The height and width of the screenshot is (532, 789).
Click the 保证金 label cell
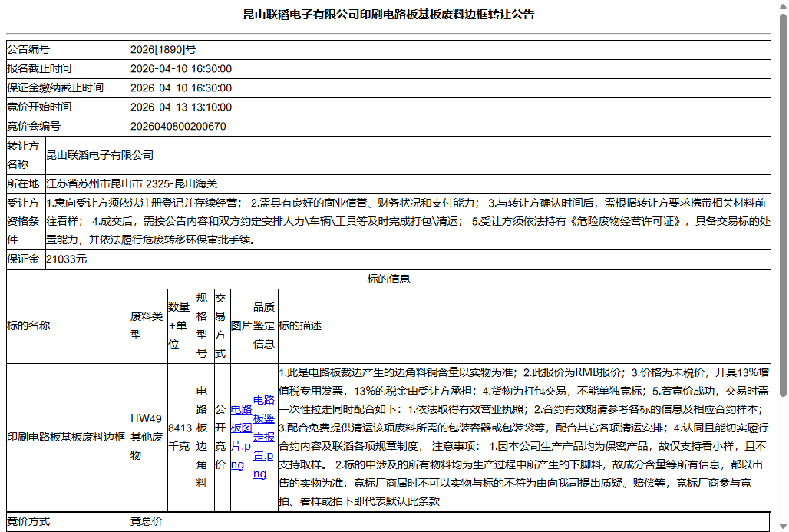click(25, 259)
